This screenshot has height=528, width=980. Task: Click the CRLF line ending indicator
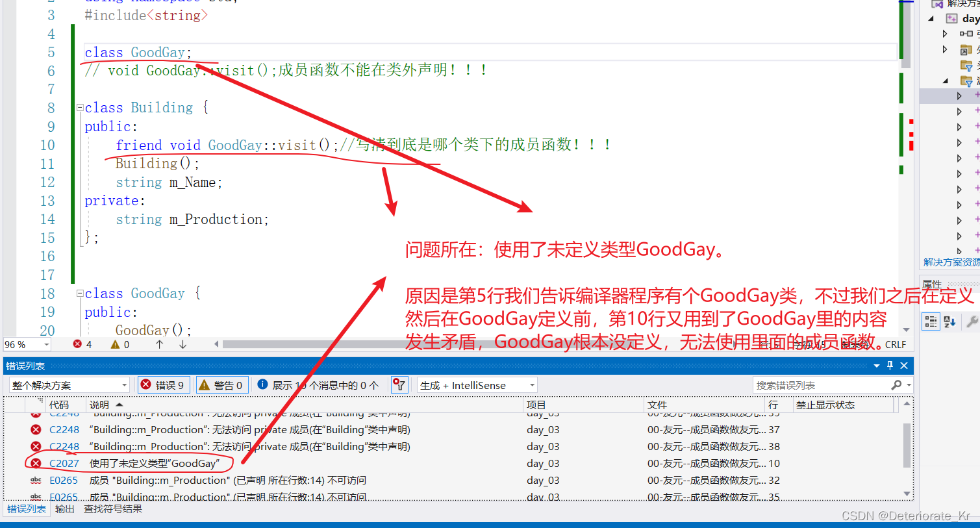[x=895, y=344]
